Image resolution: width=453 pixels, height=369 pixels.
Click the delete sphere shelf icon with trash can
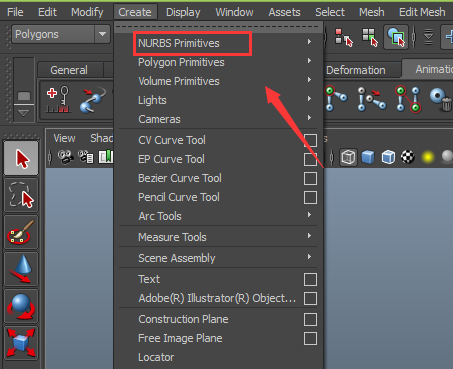tap(441, 99)
